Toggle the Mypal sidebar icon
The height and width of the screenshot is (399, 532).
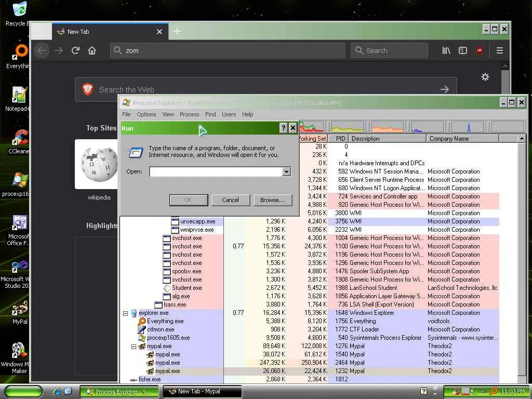point(463,50)
